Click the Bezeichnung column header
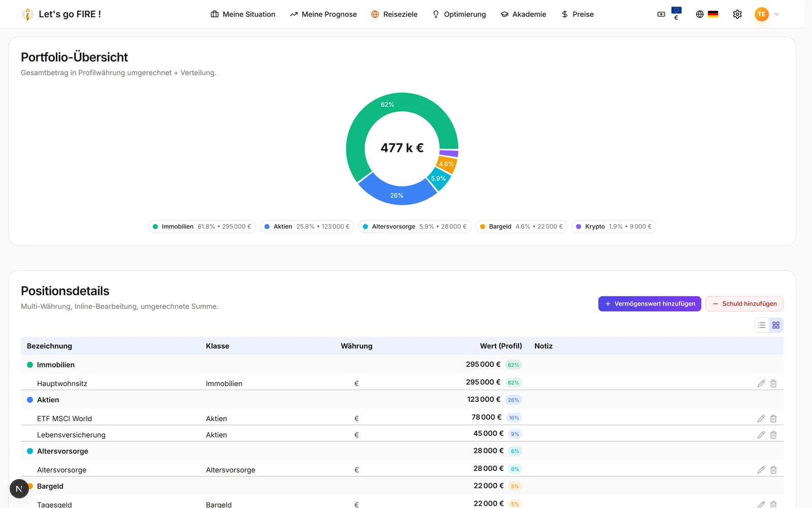 [x=49, y=346]
